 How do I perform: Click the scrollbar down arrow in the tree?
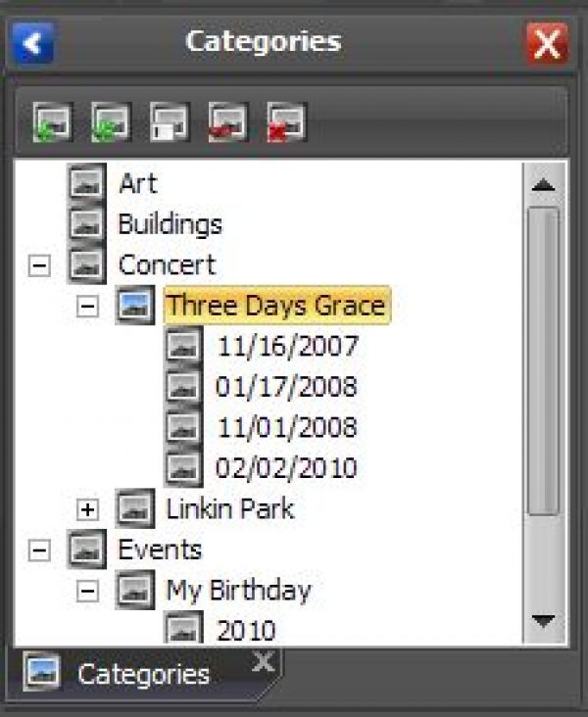click(543, 620)
